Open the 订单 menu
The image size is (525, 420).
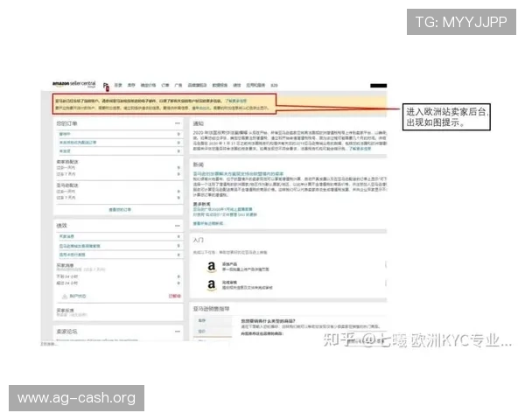point(165,86)
